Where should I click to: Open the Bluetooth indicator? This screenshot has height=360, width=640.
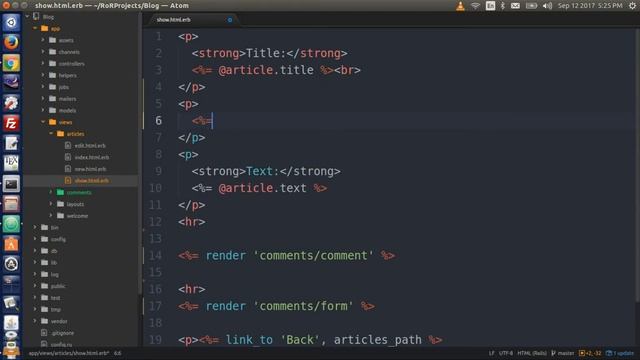coord(503,6)
